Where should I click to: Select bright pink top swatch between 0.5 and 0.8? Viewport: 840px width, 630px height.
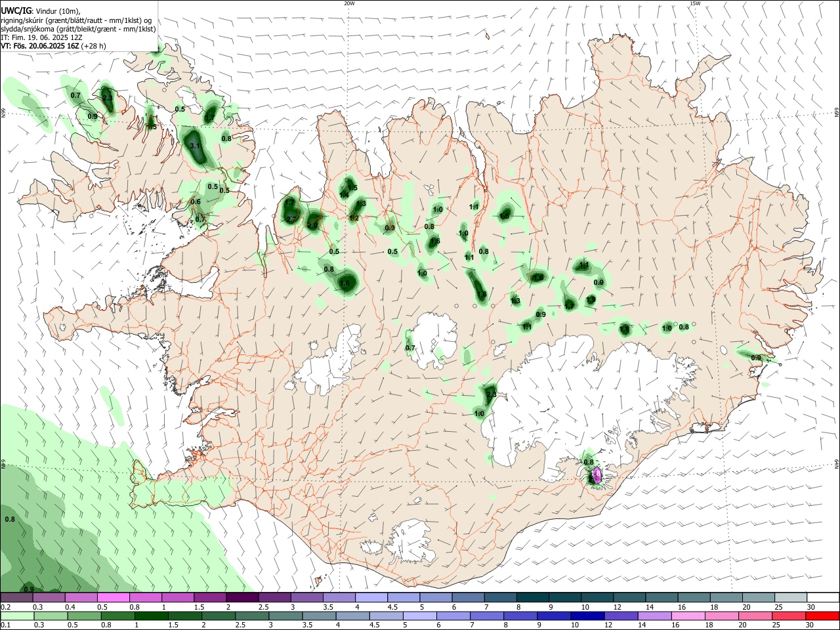tap(113, 598)
